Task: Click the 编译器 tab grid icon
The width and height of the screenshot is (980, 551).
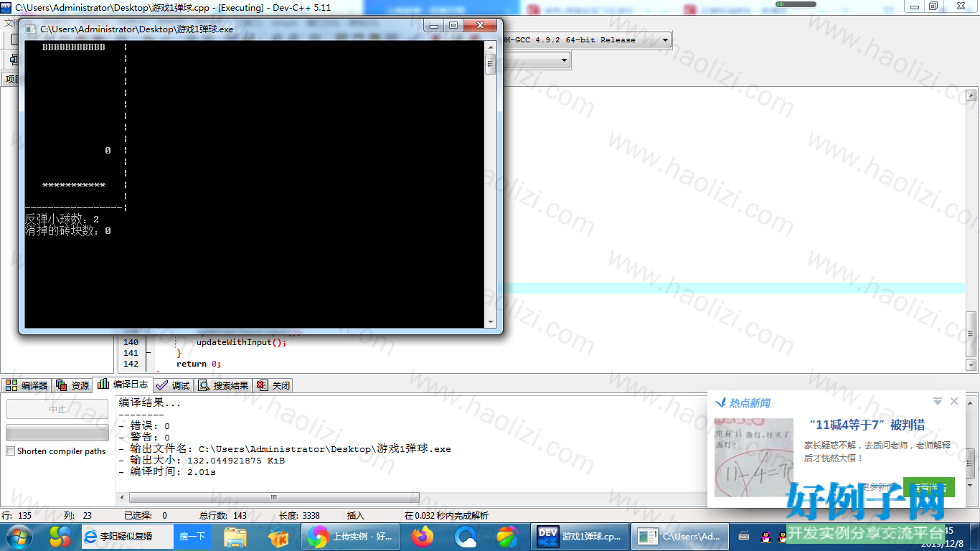Action: coord(11,385)
